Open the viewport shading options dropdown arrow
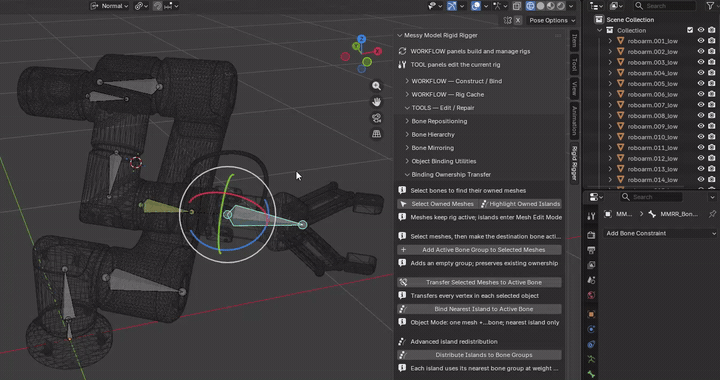The width and height of the screenshot is (720, 380). [x=571, y=6]
